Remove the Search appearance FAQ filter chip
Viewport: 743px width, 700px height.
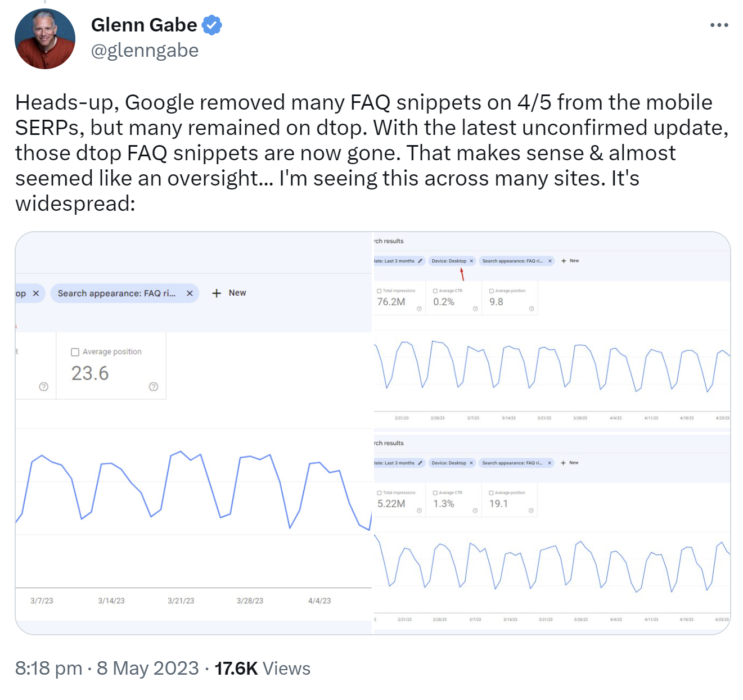click(x=550, y=260)
